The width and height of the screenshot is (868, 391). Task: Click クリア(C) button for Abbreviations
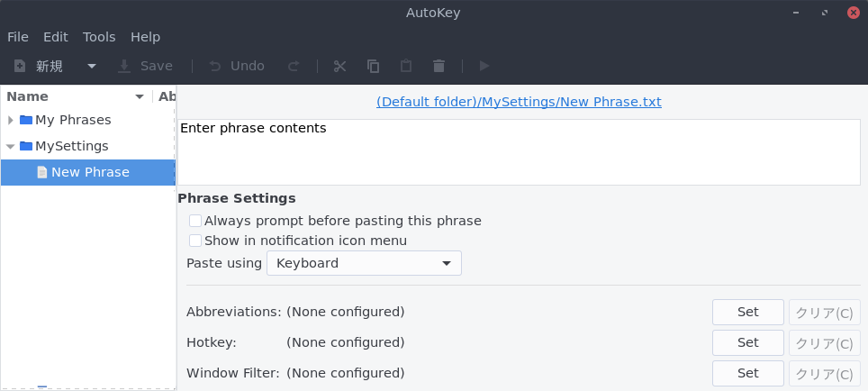(x=824, y=313)
